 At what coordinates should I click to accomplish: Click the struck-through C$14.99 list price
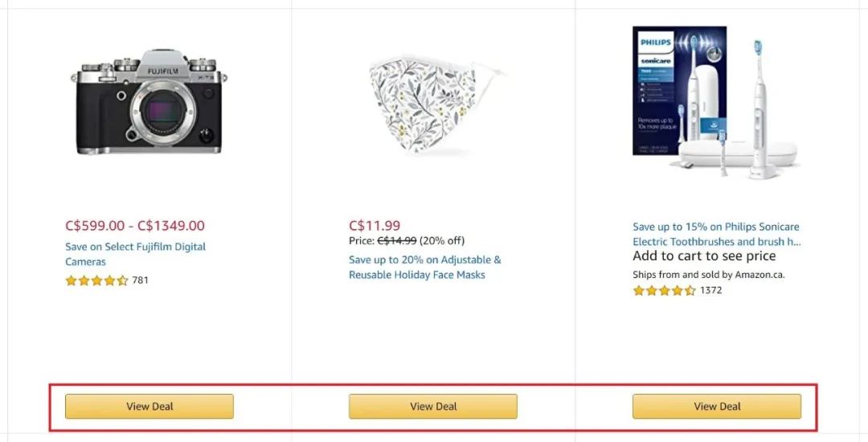tap(397, 240)
